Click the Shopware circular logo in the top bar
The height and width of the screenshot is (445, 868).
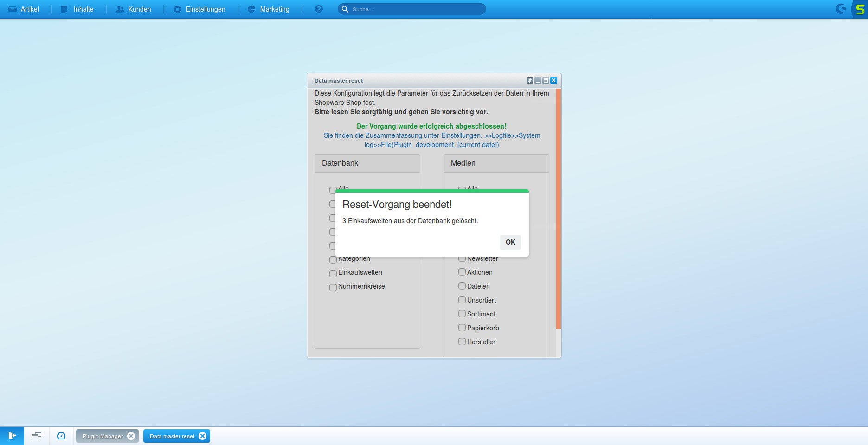(x=841, y=9)
